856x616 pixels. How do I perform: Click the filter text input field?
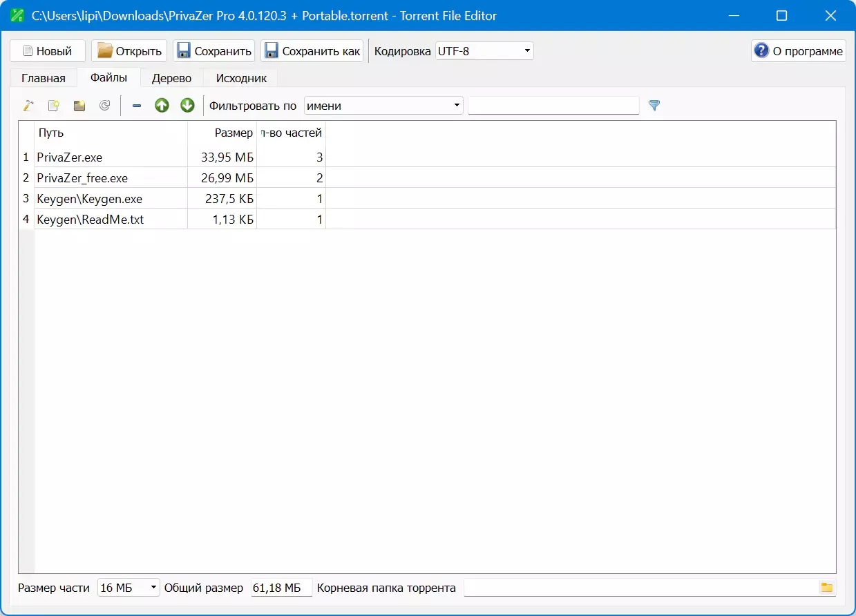pos(553,106)
